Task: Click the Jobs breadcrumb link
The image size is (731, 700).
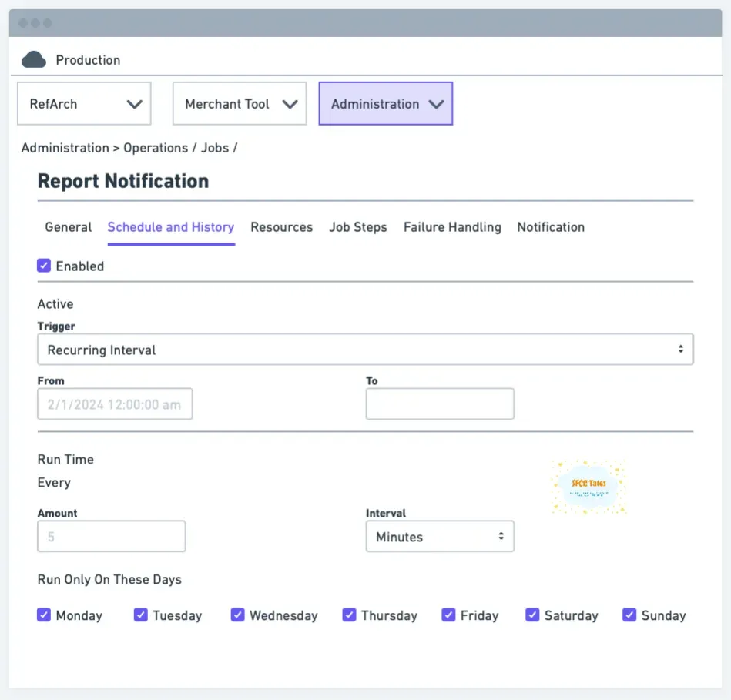Action: (215, 148)
